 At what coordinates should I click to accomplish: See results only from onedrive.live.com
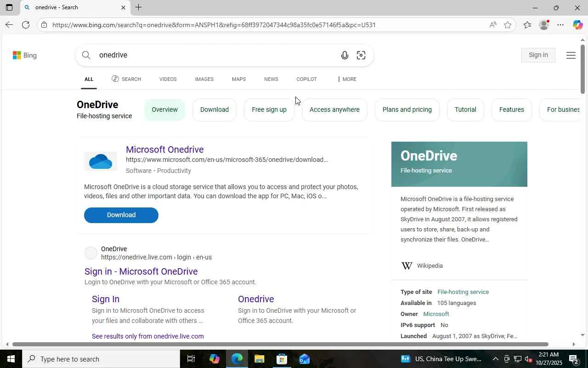click(148, 336)
